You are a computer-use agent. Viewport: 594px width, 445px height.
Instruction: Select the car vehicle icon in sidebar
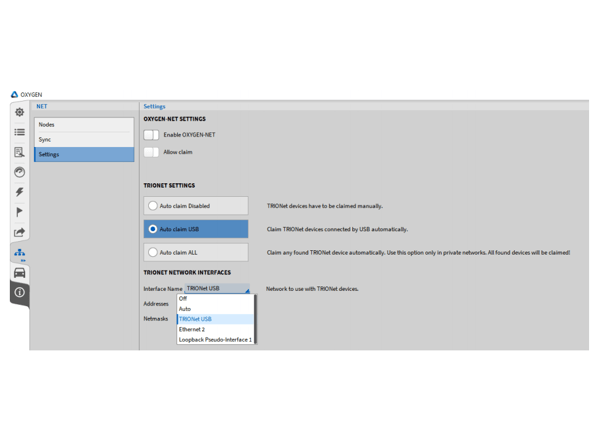point(20,273)
